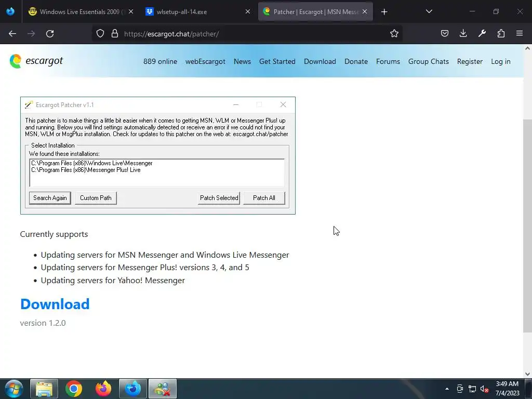Open the downloads panel
The width and height of the screenshot is (532, 399).
pos(463,34)
